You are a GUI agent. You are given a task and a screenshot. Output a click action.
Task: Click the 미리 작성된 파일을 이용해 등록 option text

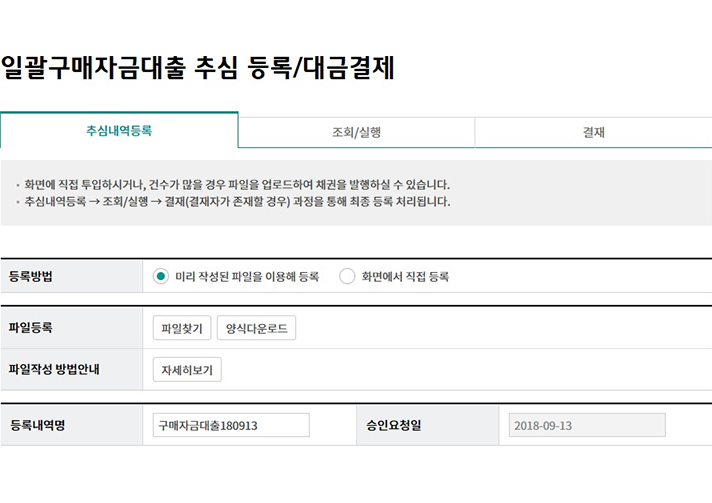(x=246, y=277)
